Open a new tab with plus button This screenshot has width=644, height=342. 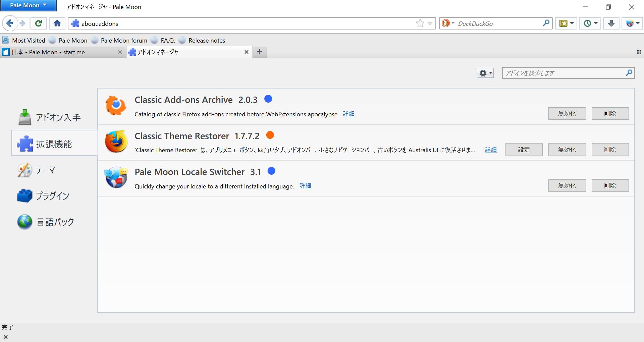pyautogui.click(x=260, y=52)
